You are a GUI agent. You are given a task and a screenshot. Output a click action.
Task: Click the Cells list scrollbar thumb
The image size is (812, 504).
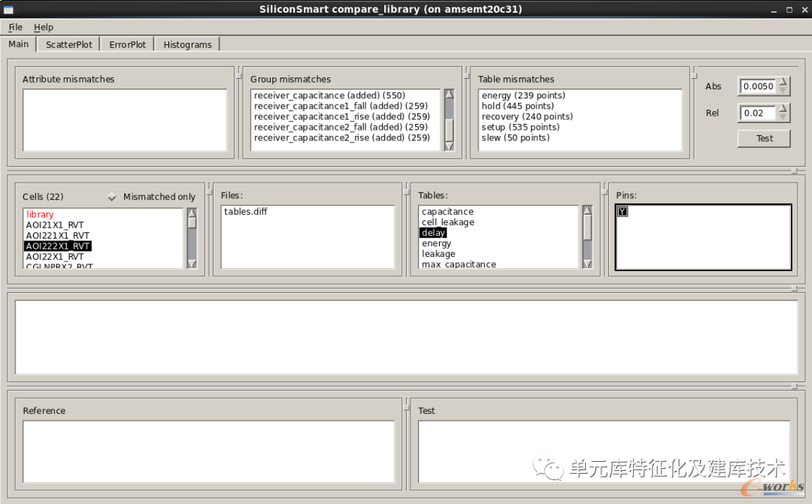click(192, 223)
